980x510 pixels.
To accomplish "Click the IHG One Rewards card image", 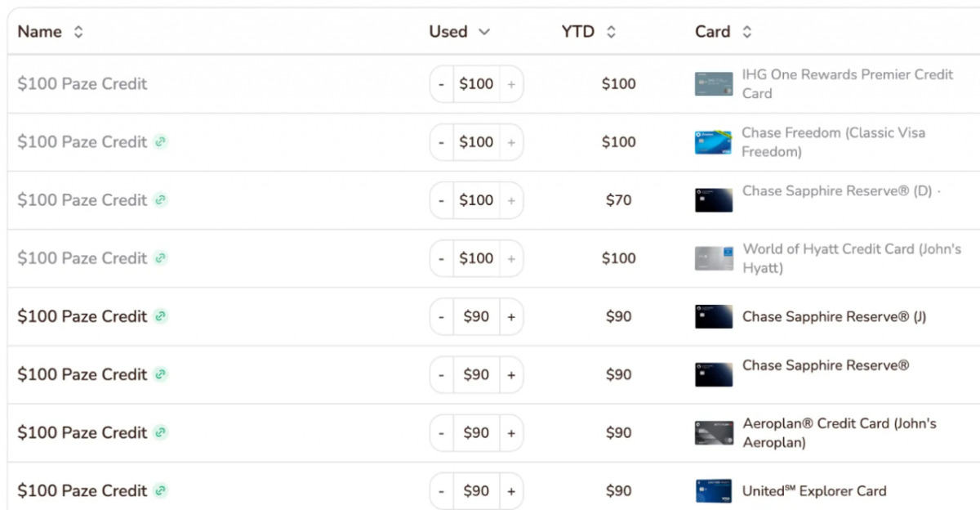I will (714, 84).
